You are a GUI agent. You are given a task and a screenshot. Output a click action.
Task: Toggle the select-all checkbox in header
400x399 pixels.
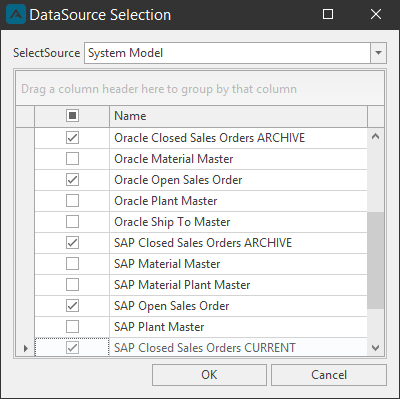tap(72, 116)
